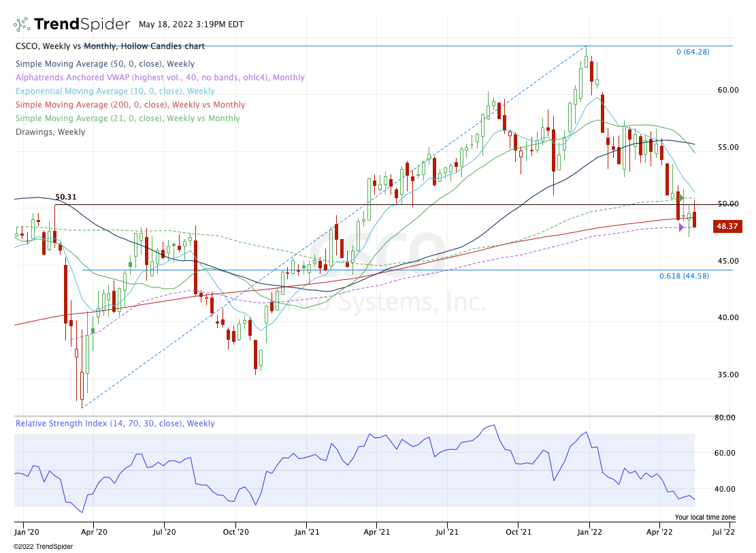Click the red 48.37 current price tag
The height and width of the screenshot is (553, 756).
tap(727, 226)
